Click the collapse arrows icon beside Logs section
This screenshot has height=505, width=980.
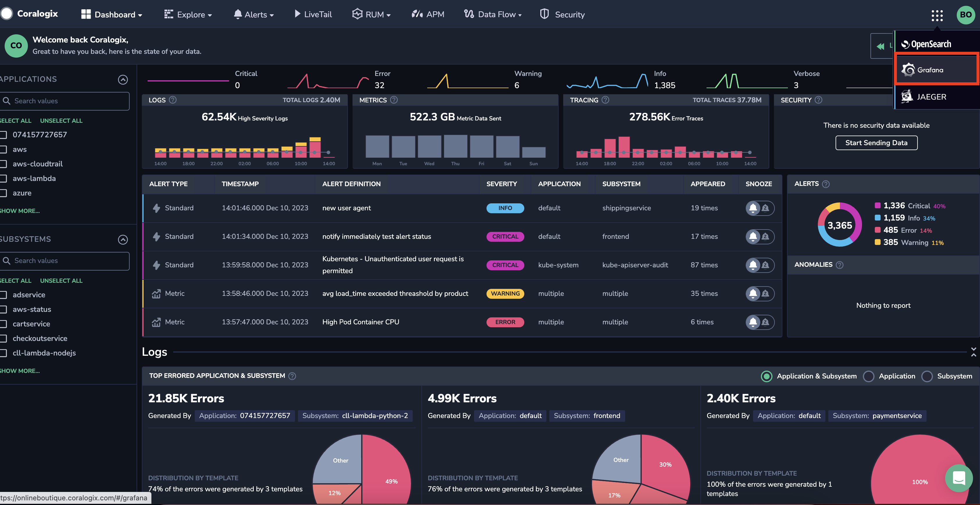click(973, 352)
